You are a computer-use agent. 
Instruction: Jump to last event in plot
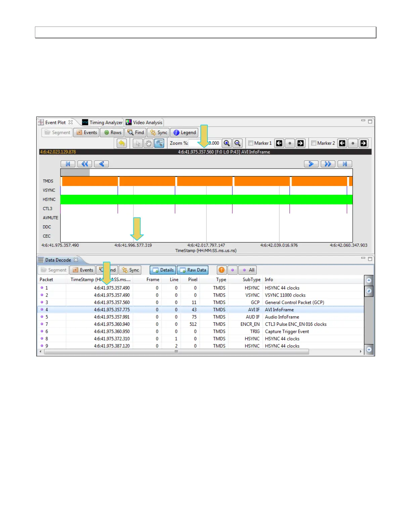click(x=345, y=164)
